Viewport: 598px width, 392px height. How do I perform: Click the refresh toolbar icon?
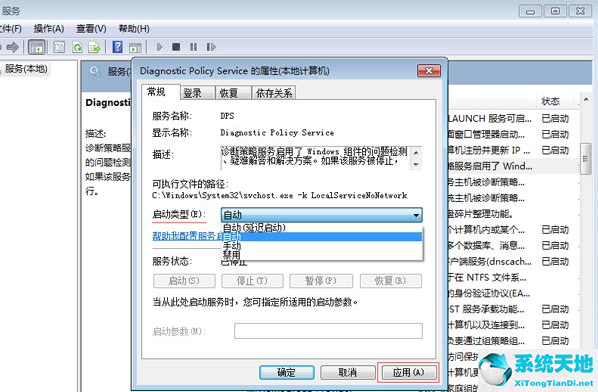77,47
